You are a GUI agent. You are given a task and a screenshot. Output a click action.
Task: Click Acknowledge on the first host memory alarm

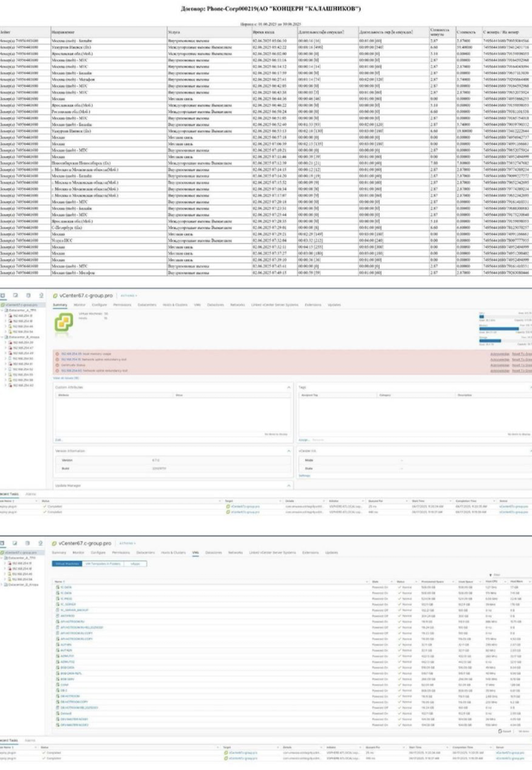pos(499,353)
